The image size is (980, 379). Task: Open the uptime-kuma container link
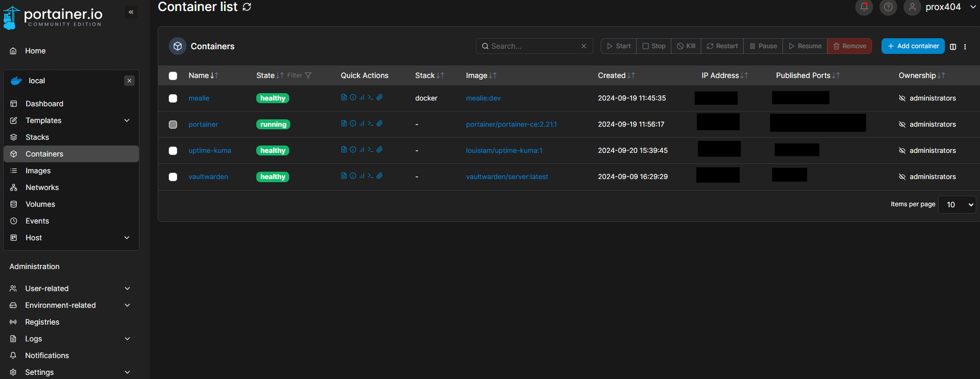tap(210, 151)
